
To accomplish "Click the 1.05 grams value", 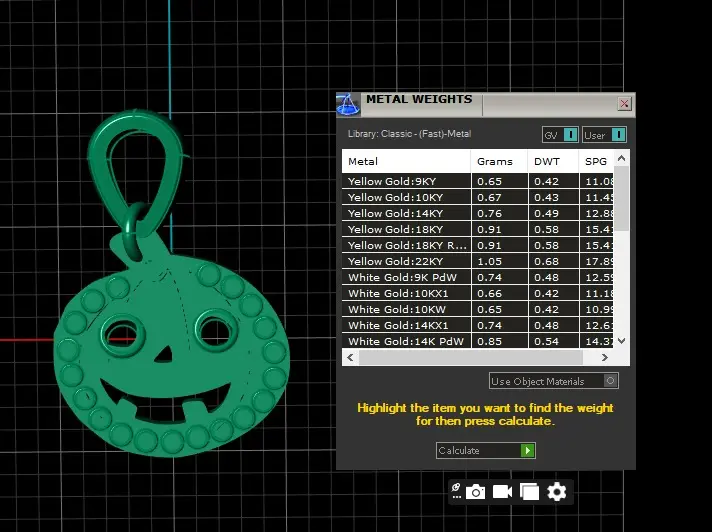I will click(x=489, y=261).
